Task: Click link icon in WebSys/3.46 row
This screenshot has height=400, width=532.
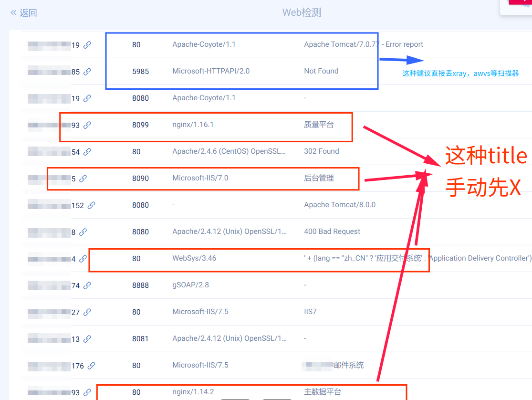Action: click(83, 259)
